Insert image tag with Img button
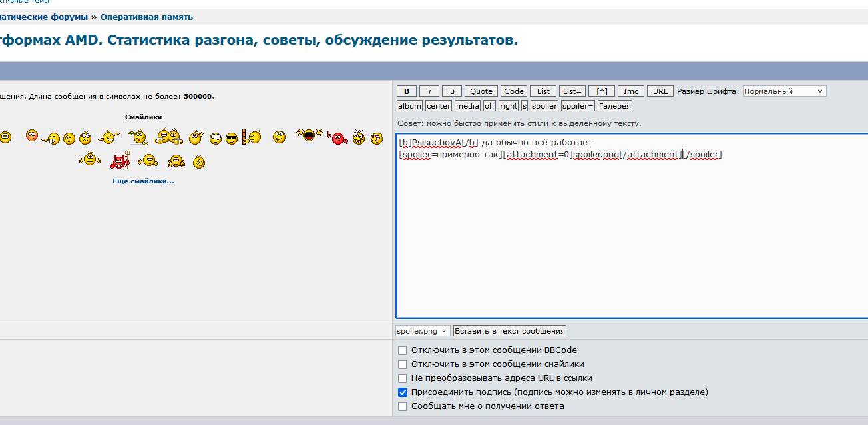 tap(631, 91)
